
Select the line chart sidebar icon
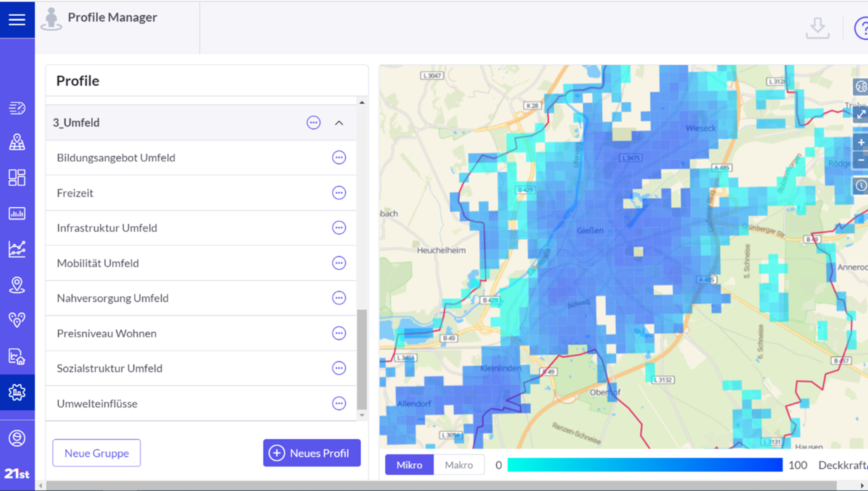point(17,249)
